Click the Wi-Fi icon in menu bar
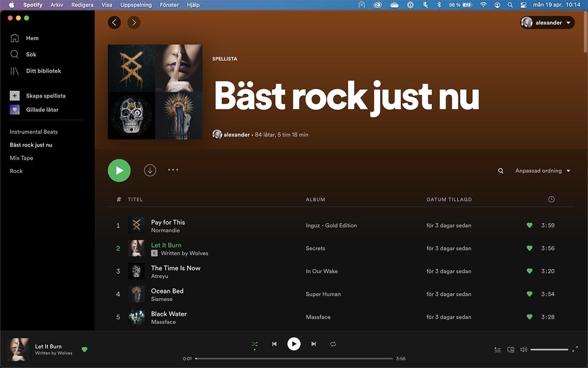 (483, 5)
